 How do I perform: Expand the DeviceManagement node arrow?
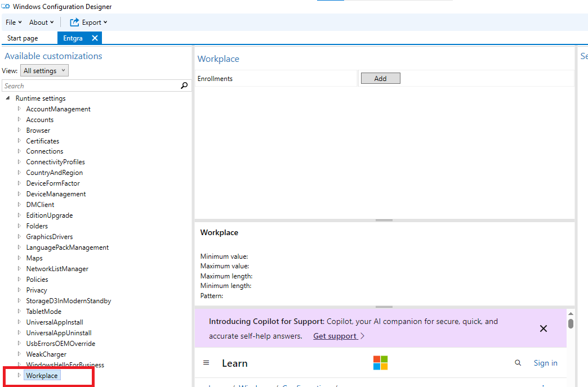click(x=19, y=193)
